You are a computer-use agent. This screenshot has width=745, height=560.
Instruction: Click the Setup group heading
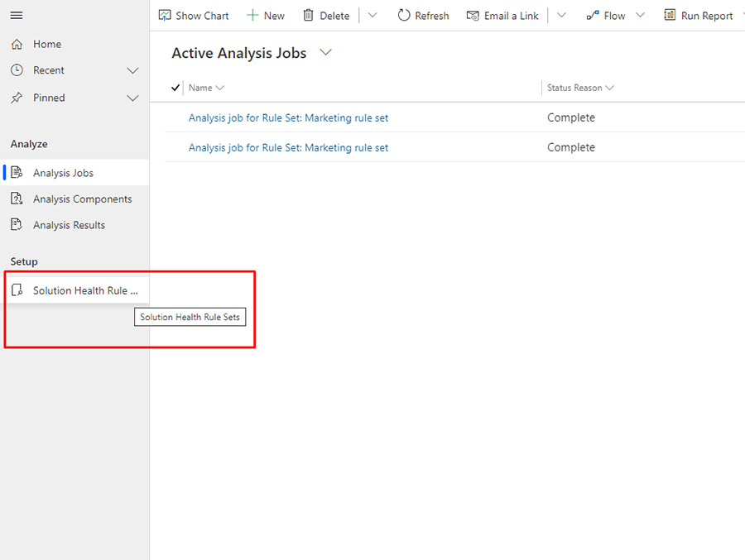tap(24, 261)
